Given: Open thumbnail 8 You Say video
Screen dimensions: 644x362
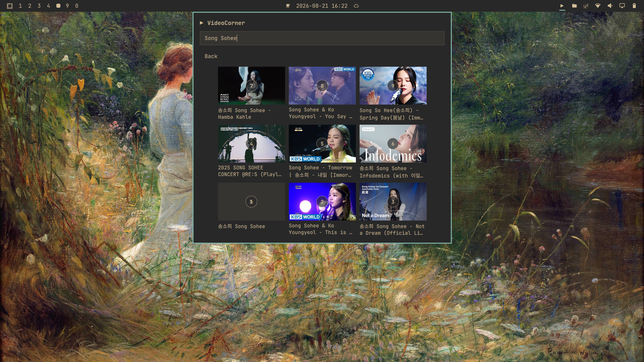Looking at the screenshot, I should (x=322, y=85).
